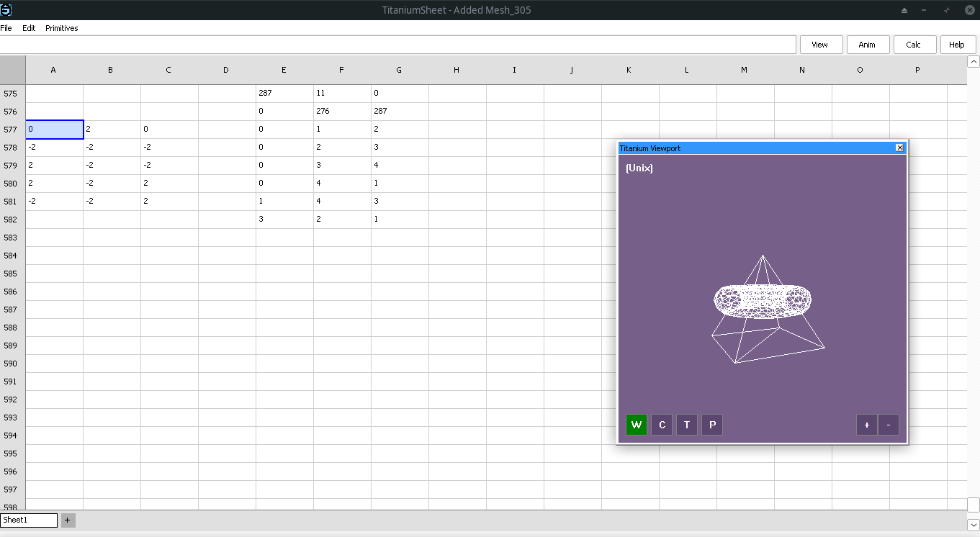The height and width of the screenshot is (537, 980).
Task: Select row 590 header
Action: [x=12, y=364]
